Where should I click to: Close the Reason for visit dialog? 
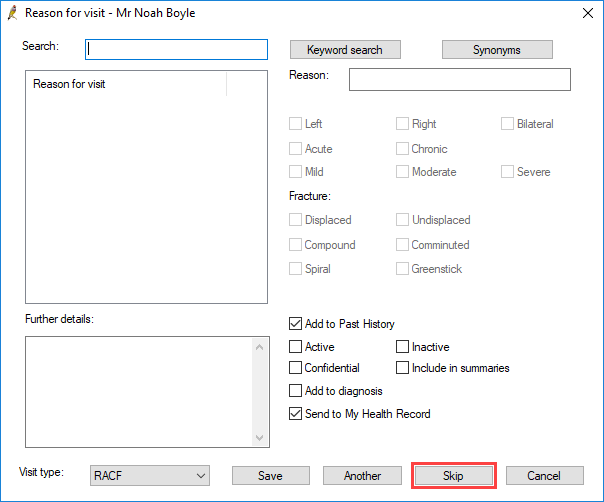point(587,13)
